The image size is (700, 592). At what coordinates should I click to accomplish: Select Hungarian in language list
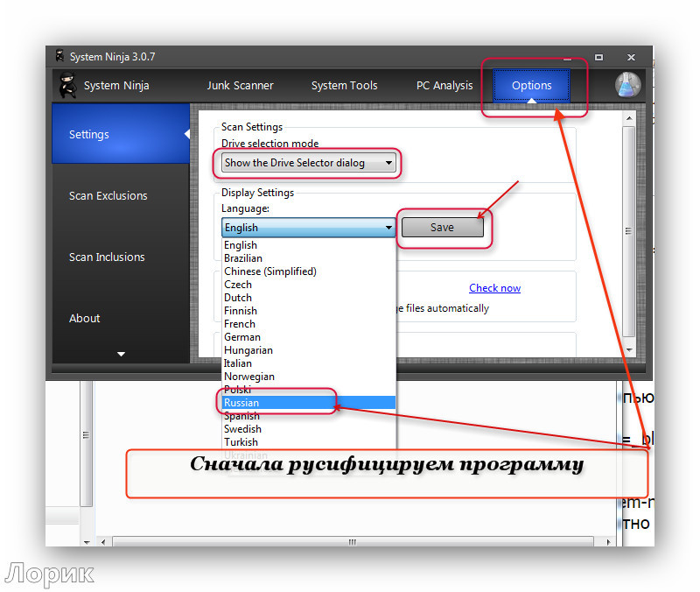click(309, 350)
